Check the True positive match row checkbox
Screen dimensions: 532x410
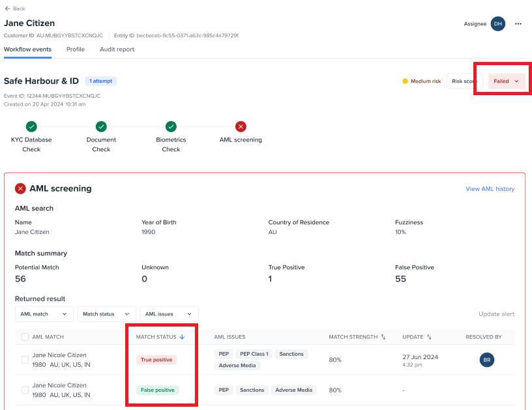point(25,360)
